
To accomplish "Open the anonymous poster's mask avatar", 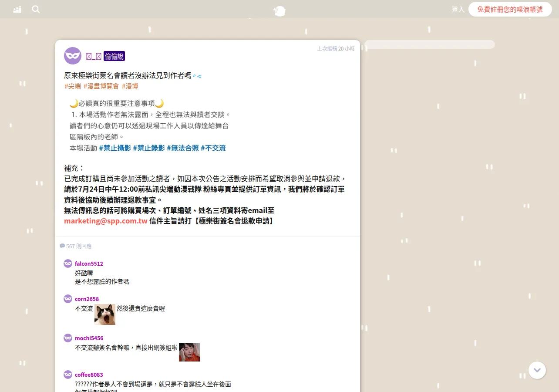I will coord(73,56).
